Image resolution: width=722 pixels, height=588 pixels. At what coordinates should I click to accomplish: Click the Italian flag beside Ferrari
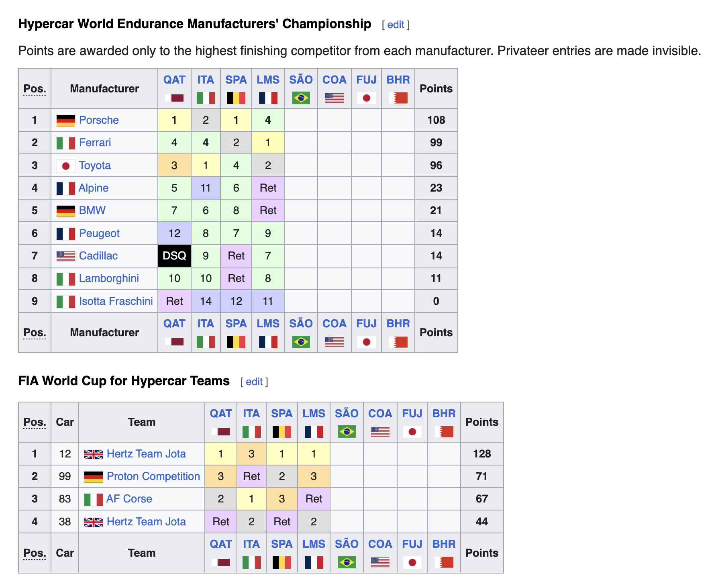pos(65,143)
